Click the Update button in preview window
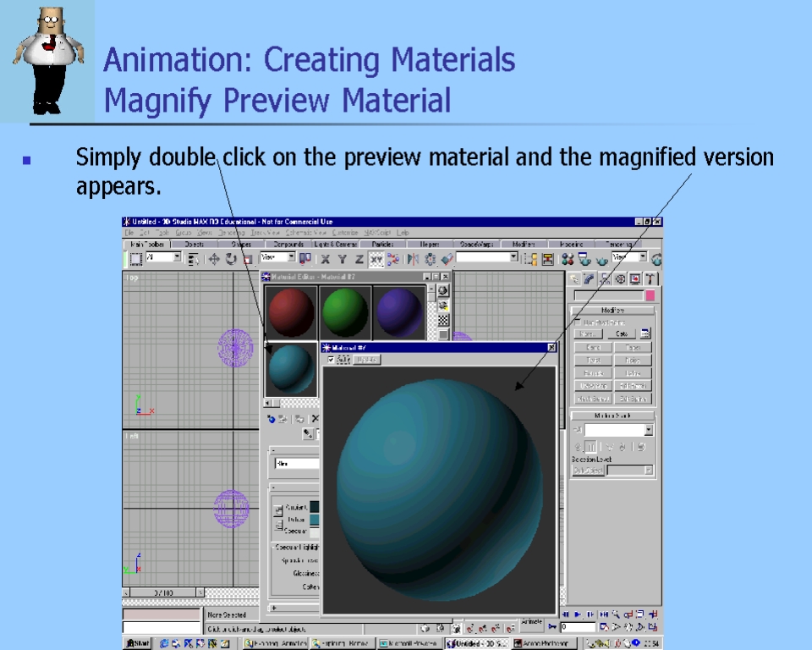The image size is (812, 650). (366, 360)
